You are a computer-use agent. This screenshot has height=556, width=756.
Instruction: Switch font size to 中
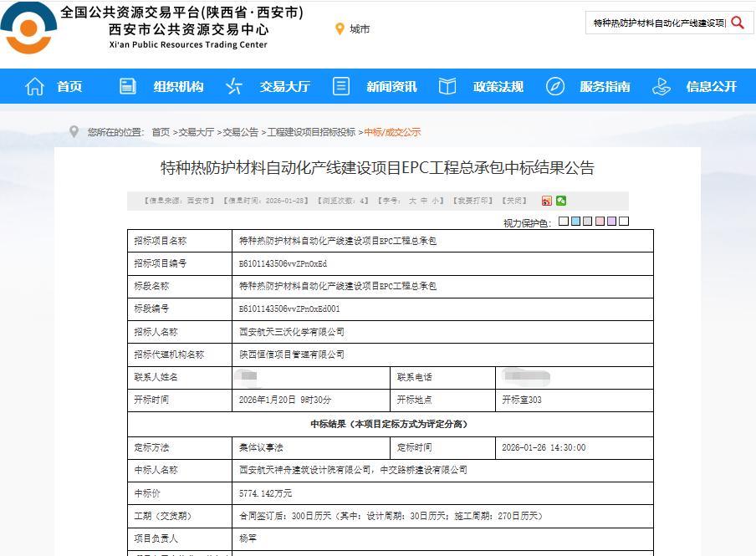(424, 201)
